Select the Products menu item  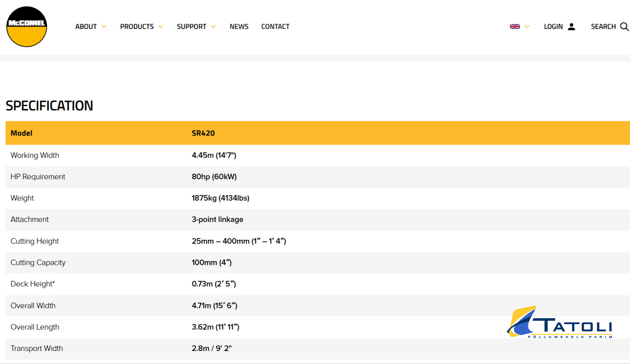(x=137, y=26)
